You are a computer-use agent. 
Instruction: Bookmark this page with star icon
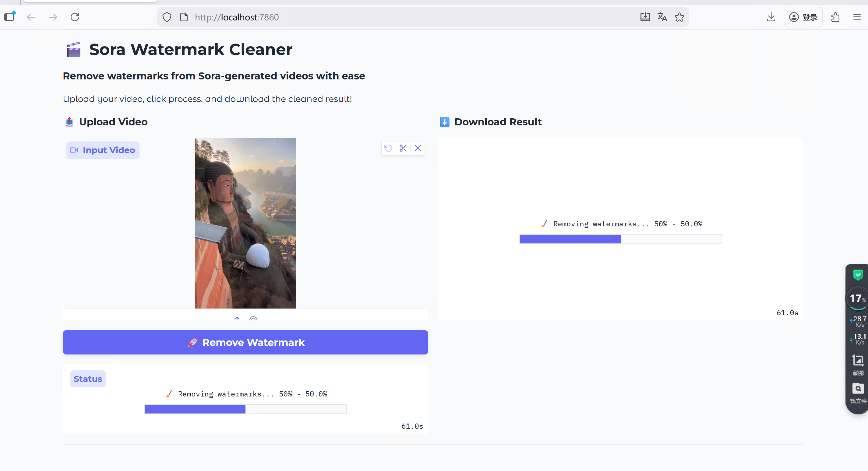(679, 17)
